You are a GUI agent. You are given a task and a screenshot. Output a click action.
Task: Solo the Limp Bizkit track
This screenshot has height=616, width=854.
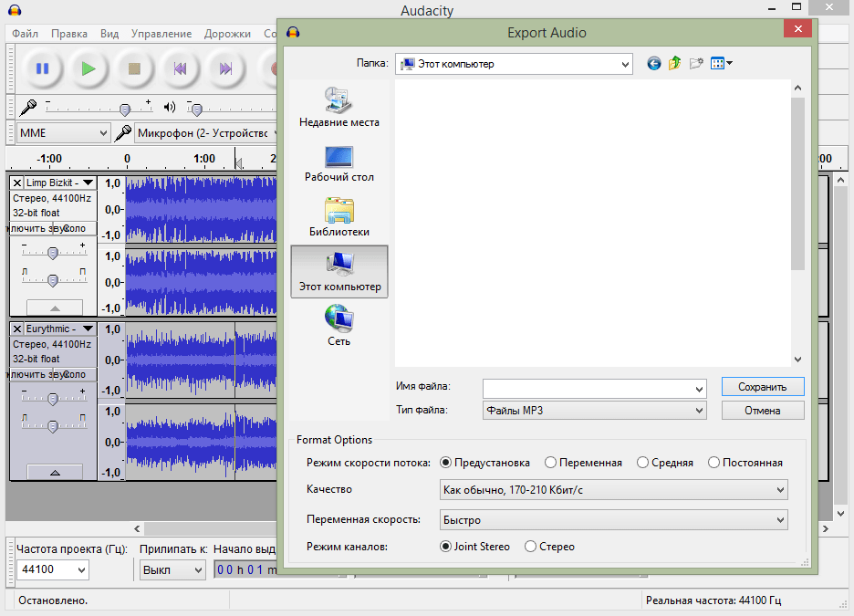tap(75, 228)
